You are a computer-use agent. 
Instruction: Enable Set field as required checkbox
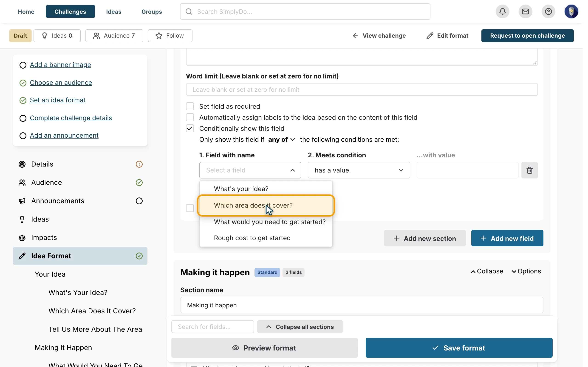pyautogui.click(x=190, y=106)
